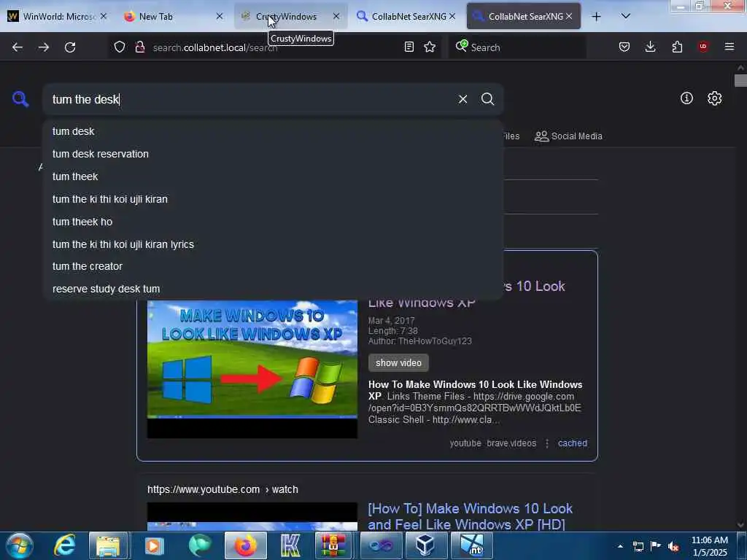The width and height of the screenshot is (747, 560).
Task: Save to Pocket from the toolbar
Action: tap(624, 47)
